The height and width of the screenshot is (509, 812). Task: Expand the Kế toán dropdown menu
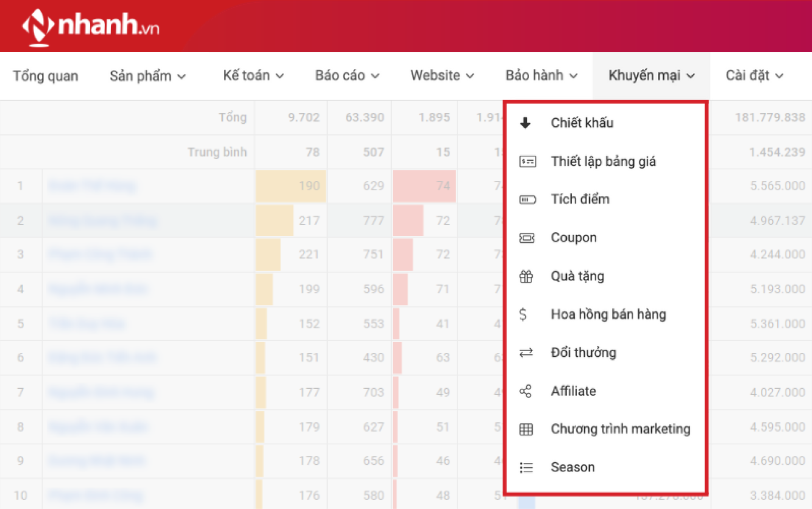(253, 76)
